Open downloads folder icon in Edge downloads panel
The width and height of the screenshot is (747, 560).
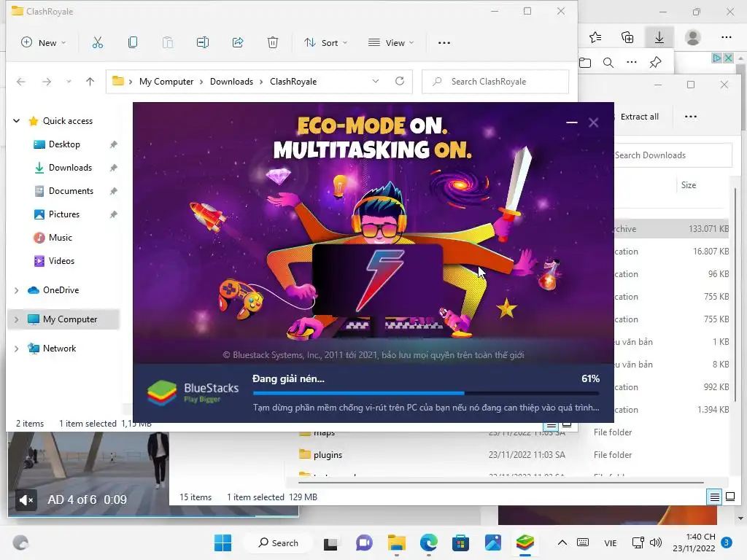(x=585, y=63)
